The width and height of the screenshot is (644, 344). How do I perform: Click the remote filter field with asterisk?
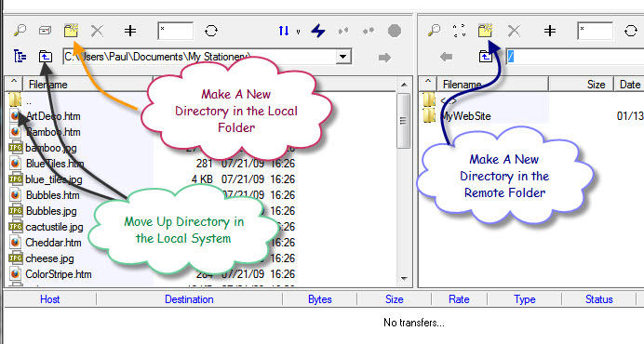pos(595,31)
